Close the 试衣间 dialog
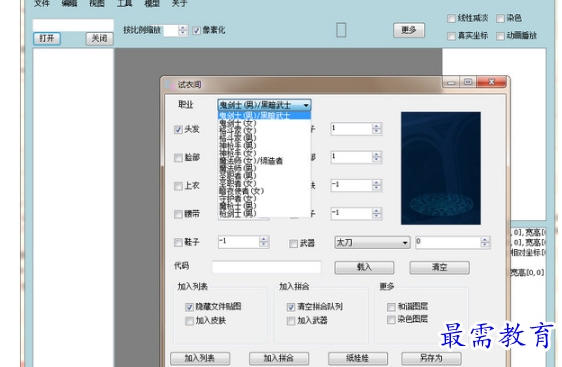 pyautogui.click(x=491, y=82)
